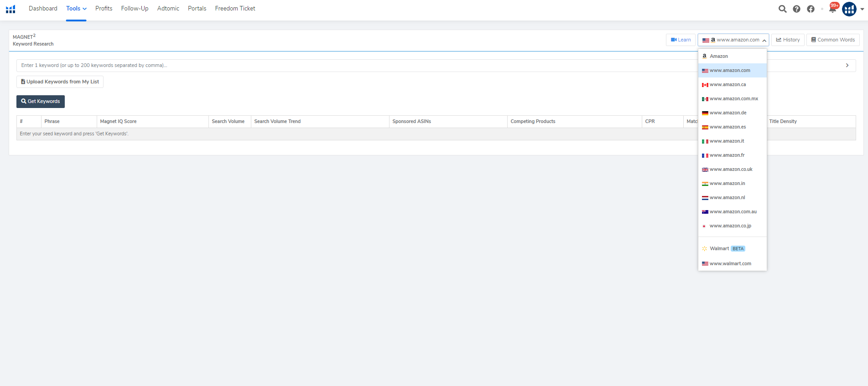Click the Competing Products column header
The width and height of the screenshot is (868, 386).
pyautogui.click(x=575, y=121)
